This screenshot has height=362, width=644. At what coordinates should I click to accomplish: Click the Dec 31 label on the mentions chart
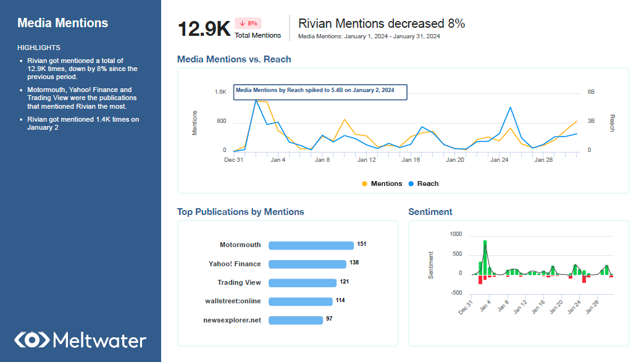[x=233, y=160]
